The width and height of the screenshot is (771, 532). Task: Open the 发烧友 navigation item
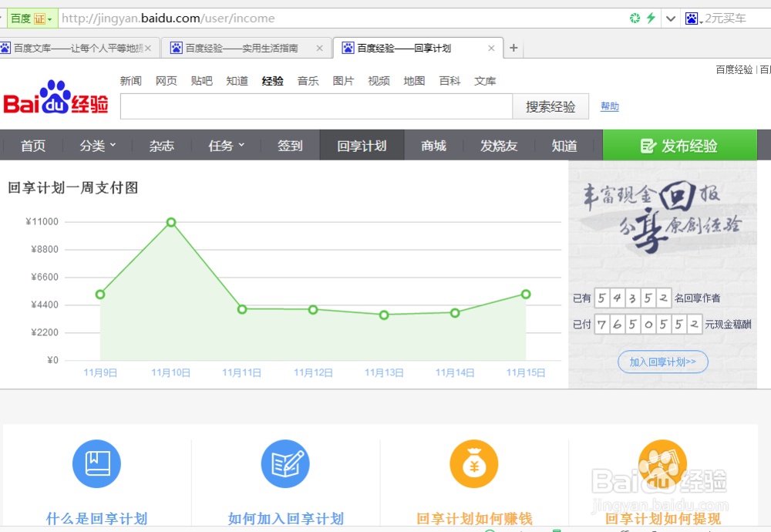(499, 146)
